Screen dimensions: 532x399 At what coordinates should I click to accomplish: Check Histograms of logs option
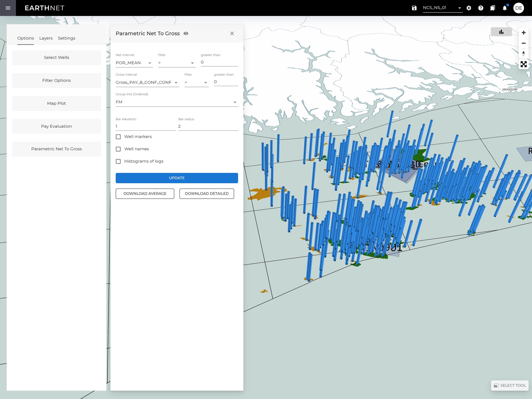coord(118,161)
